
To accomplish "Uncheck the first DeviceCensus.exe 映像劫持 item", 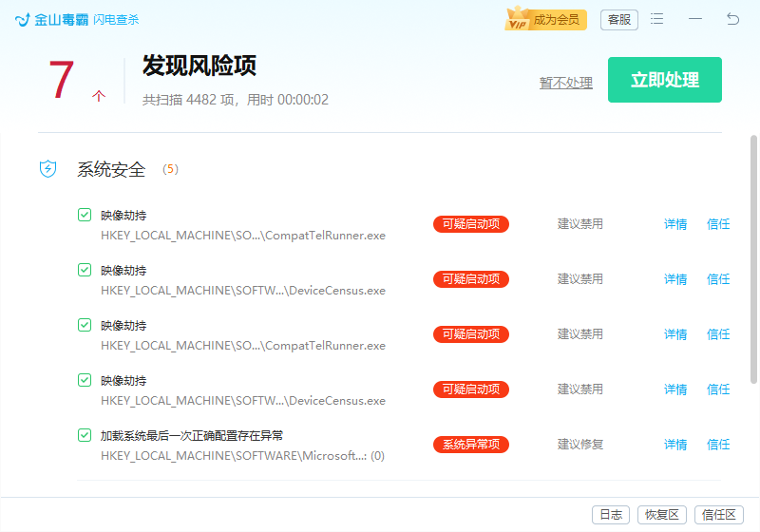I will pyautogui.click(x=85, y=270).
